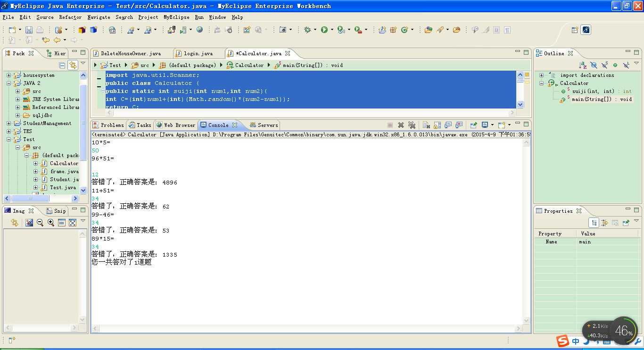
Task: Click Remove Launch in the Console toolbar
Action: point(401,125)
